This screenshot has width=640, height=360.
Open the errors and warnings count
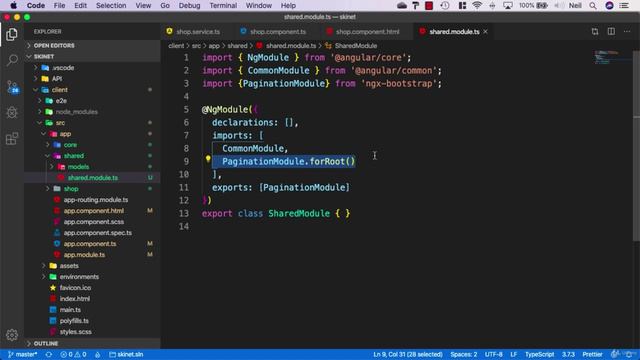tap(73, 354)
